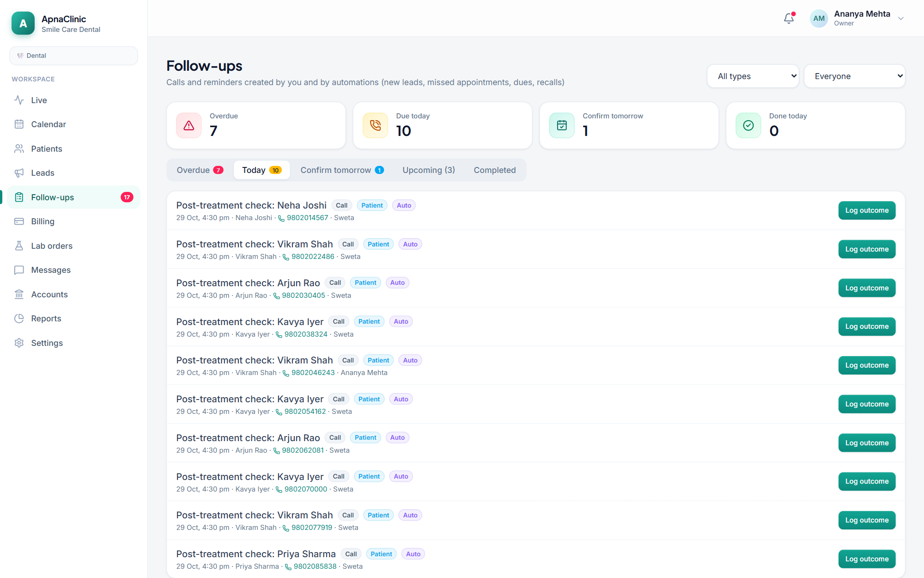Click the Call tag on Arjun Rao 9802062081 row
This screenshot has width=924, height=578.
pyautogui.click(x=335, y=437)
